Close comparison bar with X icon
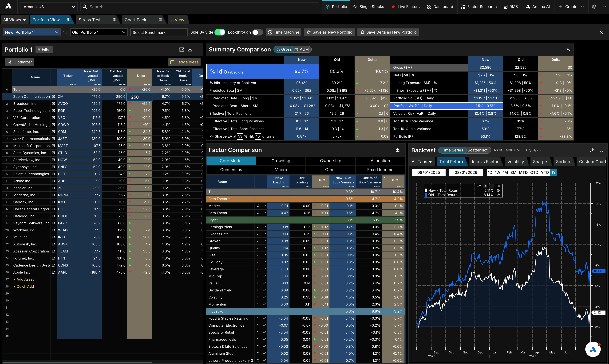Image resolution: width=609 pixels, height=364 pixels. (x=601, y=32)
